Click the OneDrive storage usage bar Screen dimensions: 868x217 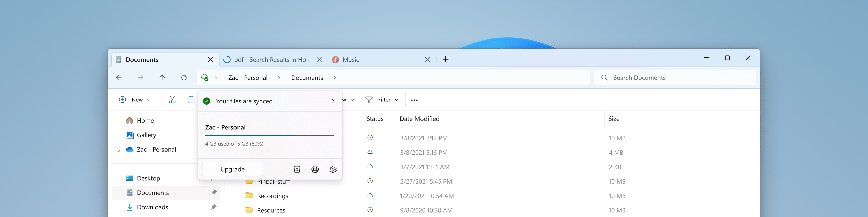[269, 136]
